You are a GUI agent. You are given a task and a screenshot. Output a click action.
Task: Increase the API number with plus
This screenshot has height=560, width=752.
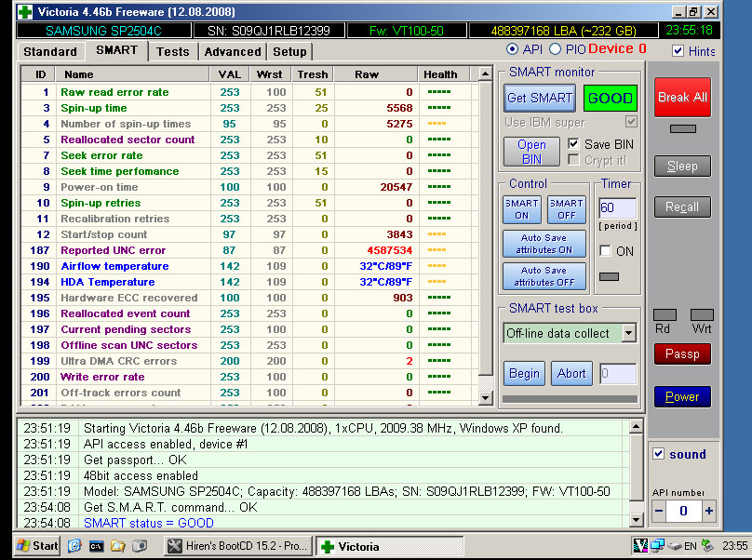[709, 511]
